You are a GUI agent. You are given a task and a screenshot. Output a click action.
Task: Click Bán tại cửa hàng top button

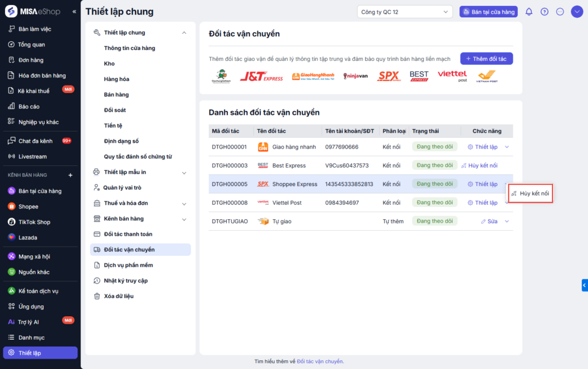[488, 11]
